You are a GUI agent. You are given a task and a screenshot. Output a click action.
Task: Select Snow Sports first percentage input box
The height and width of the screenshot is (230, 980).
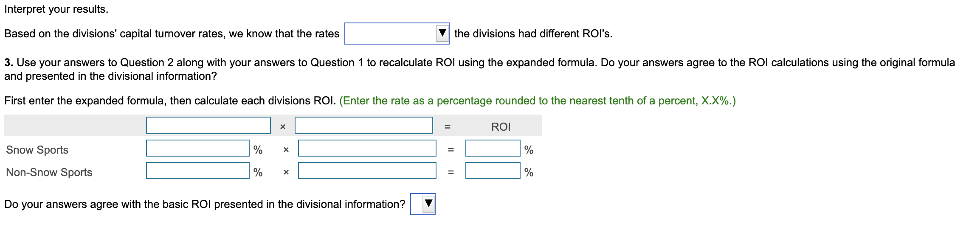coord(198,148)
